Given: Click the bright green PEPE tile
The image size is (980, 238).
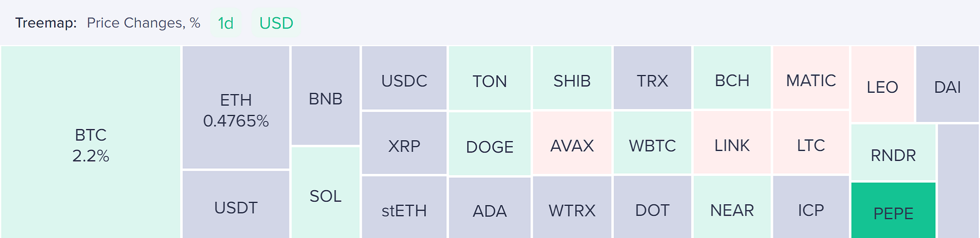Looking at the screenshot, I should click(x=893, y=210).
